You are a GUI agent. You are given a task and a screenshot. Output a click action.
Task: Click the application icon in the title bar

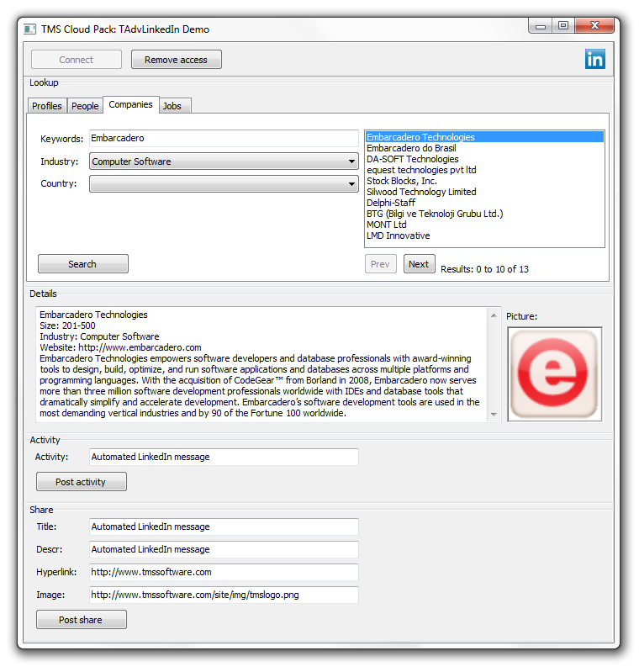[29, 29]
